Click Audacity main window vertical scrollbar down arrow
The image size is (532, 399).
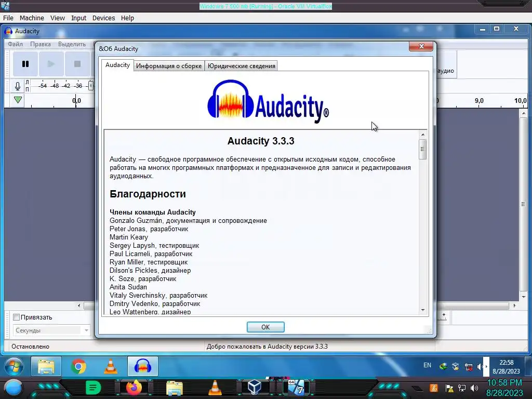click(x=524, y=297)
